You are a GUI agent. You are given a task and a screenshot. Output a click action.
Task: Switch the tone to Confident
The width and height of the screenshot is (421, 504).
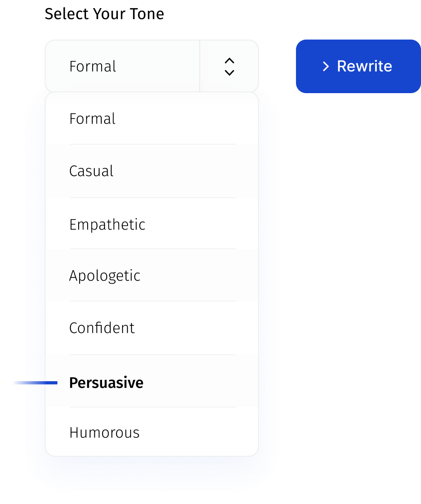pos(102,328)
